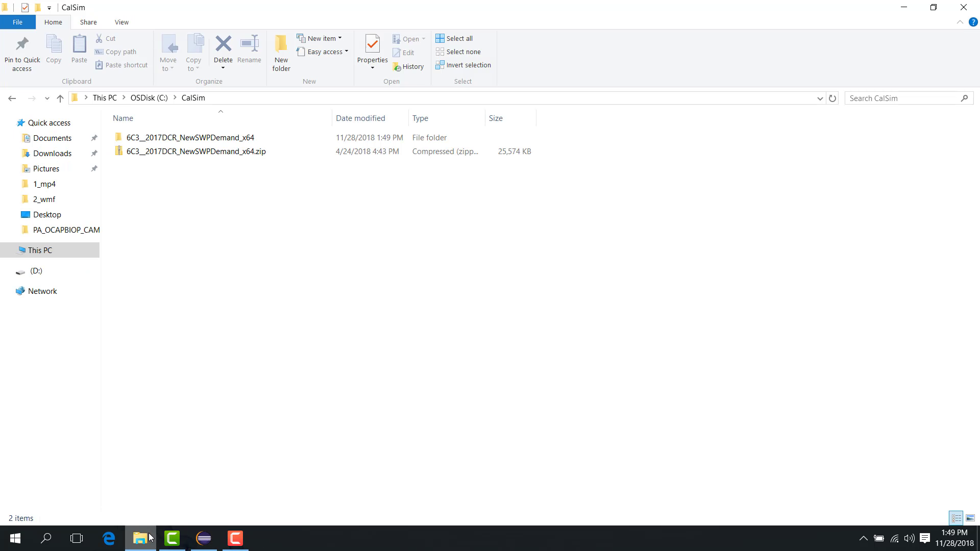Go back with the Back arrow
The width and height of the screenshot is (980, 551).
click(12, 98)
